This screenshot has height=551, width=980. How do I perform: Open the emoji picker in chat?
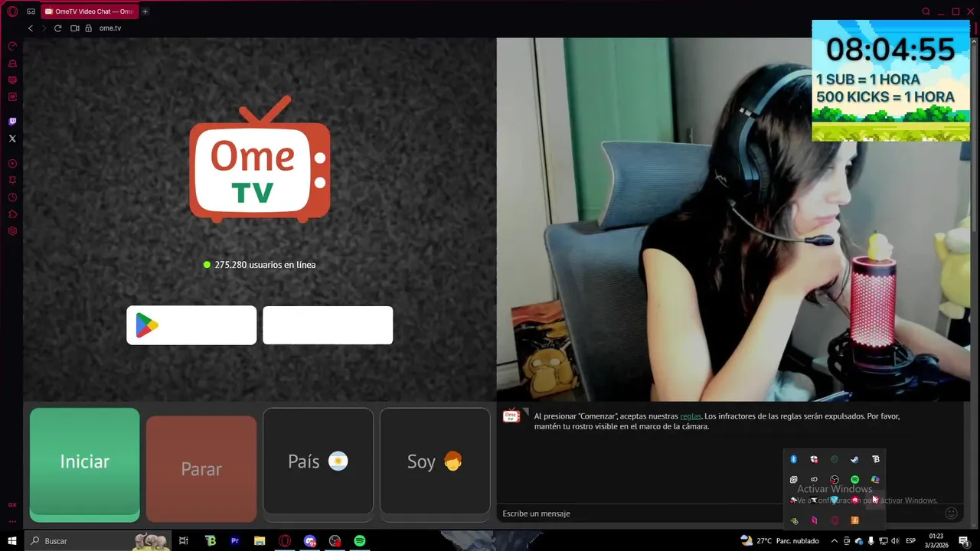[x=952, y=514]
